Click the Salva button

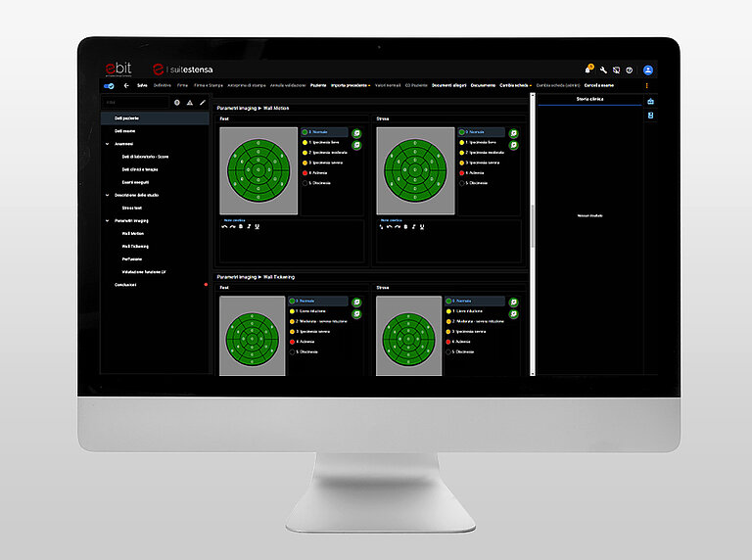tap(143, 86)
